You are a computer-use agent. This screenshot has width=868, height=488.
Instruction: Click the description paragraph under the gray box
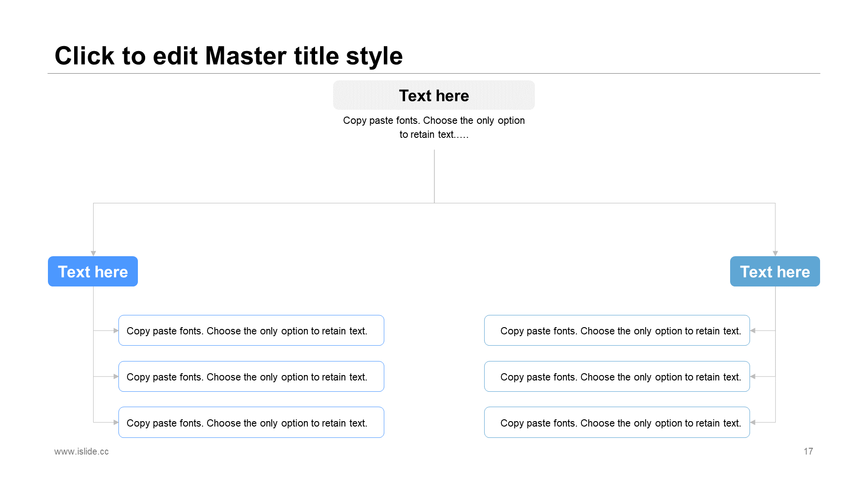click(x=434, y=127)
